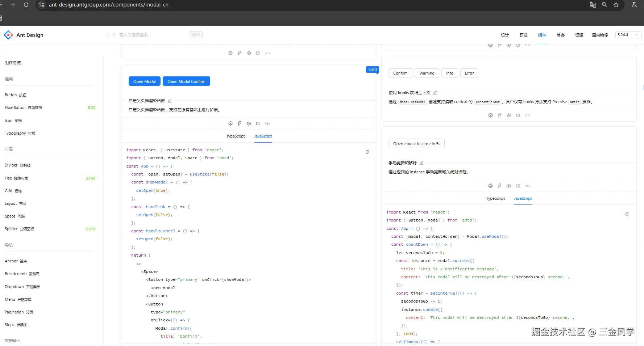Image resolution: width=644 pixels, height=346 pixels.
Task: Copy the countdown modal demo code
Action: [627, 214]
